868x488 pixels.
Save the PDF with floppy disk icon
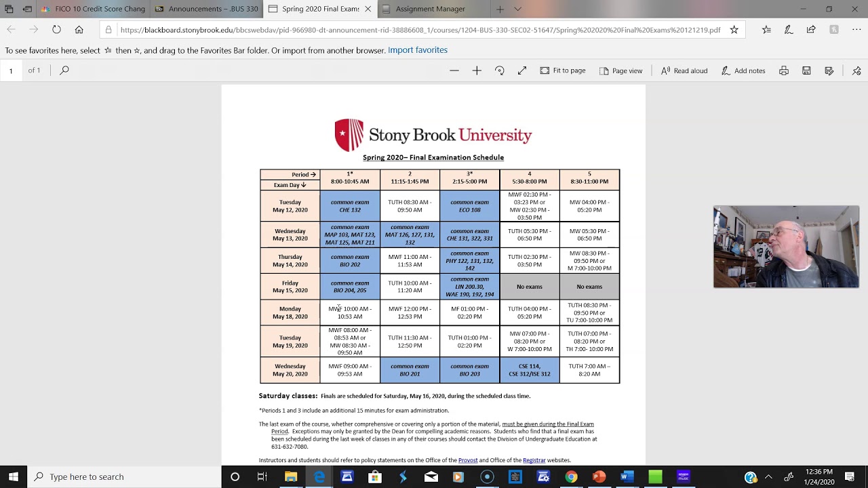coord(806,70)
